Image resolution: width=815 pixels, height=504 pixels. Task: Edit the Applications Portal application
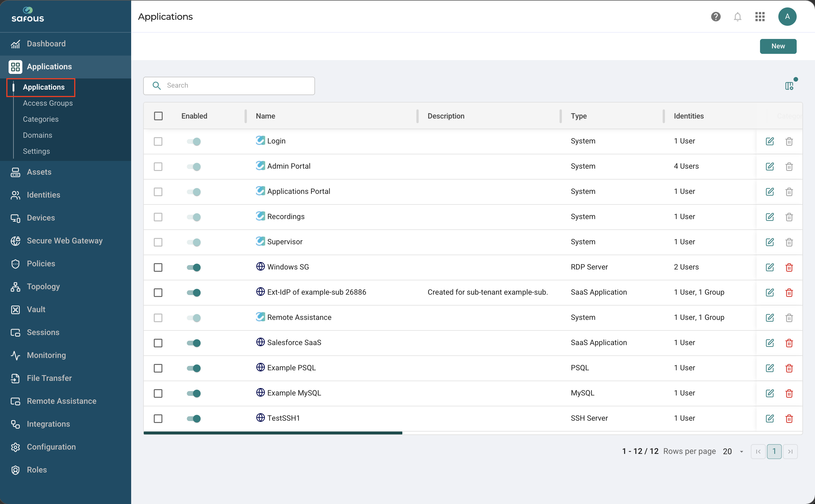pyautogui.click(x=769, y=192)
